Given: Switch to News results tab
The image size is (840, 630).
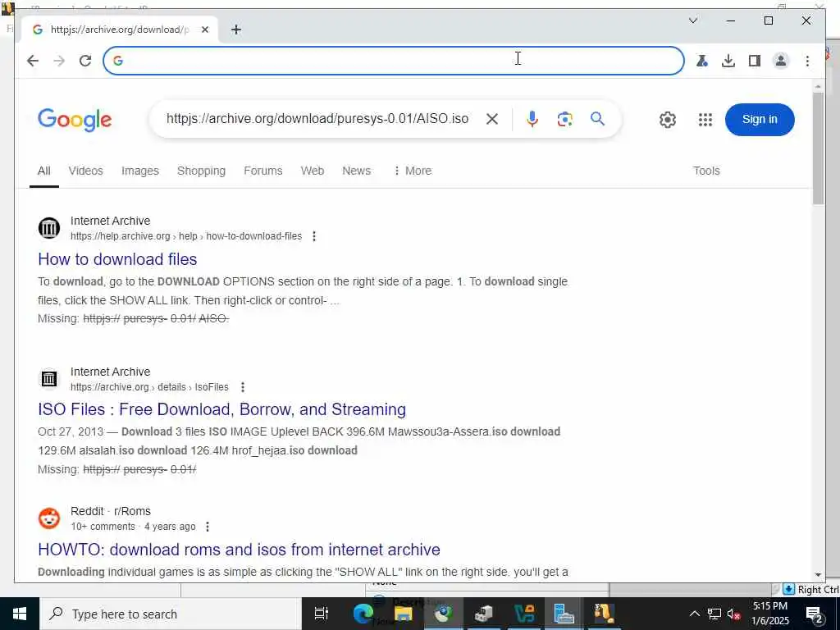Looking at the screenshot, I should click(x=356, y=171).
